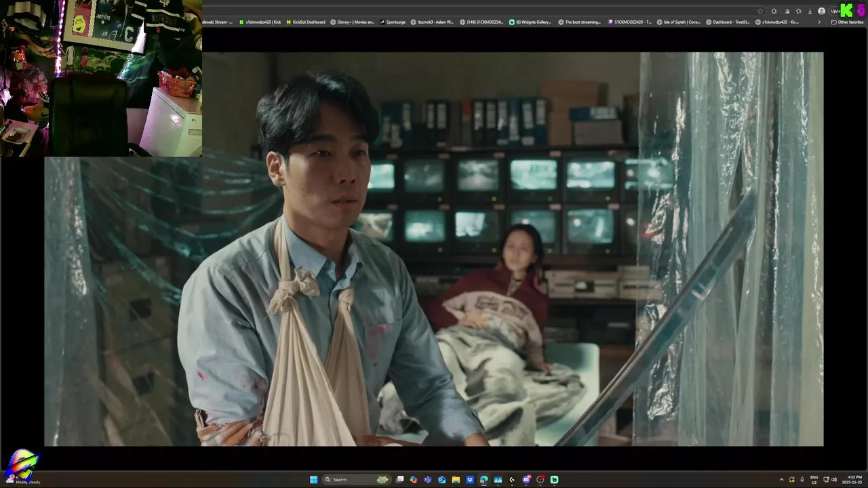This screenshot has width=868, height=488.
Task: Expand the bookmarks overflow chevron
Action: [x=819, y=22]
